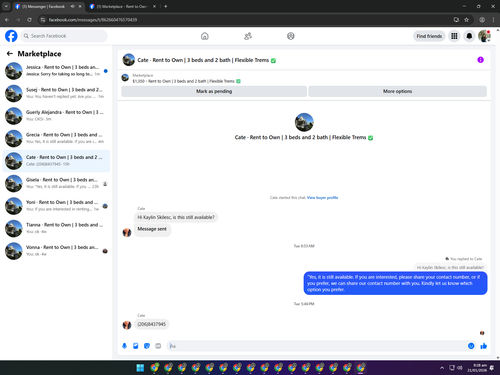Open Chrome three-dot menu

[493, 20]
